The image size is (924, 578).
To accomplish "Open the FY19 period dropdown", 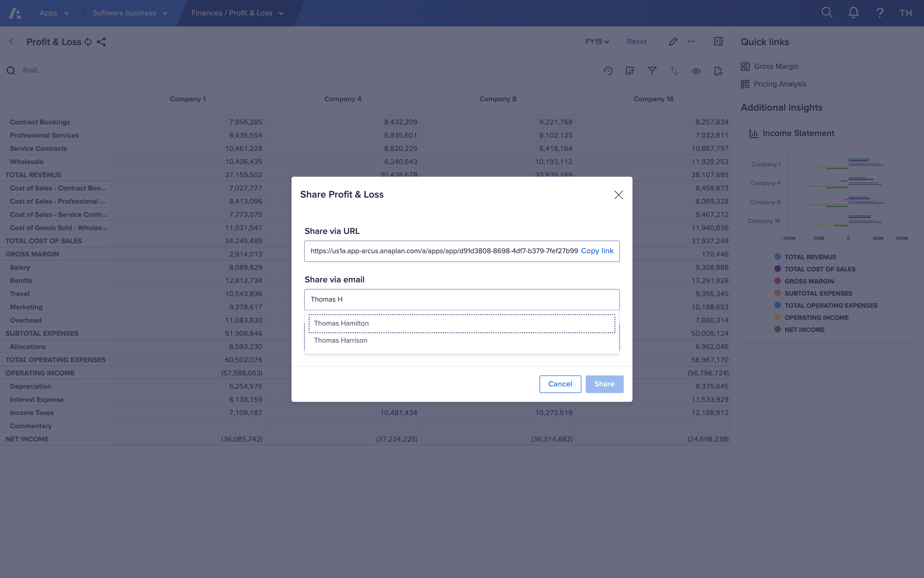I will [598, 42].
